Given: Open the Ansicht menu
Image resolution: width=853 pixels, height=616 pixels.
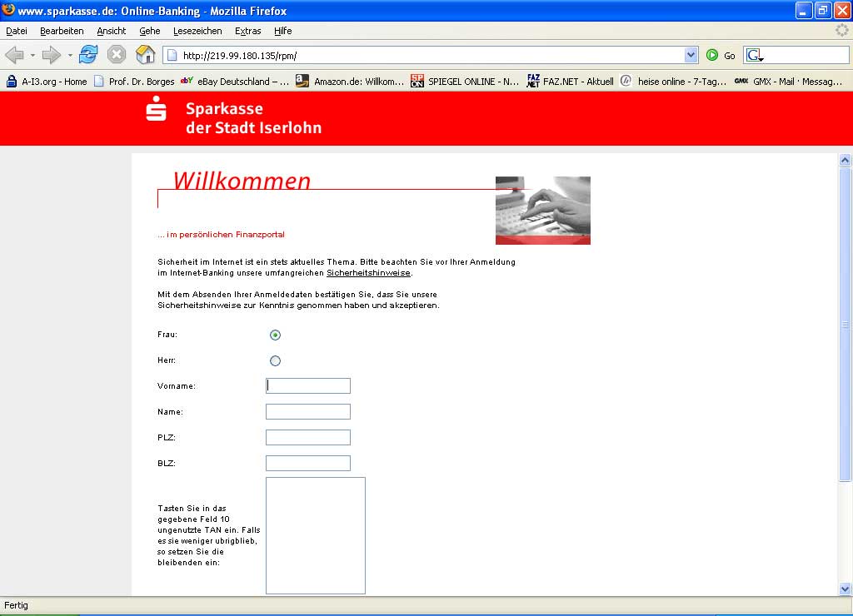Looking at the screenshot, I should 112,31.
